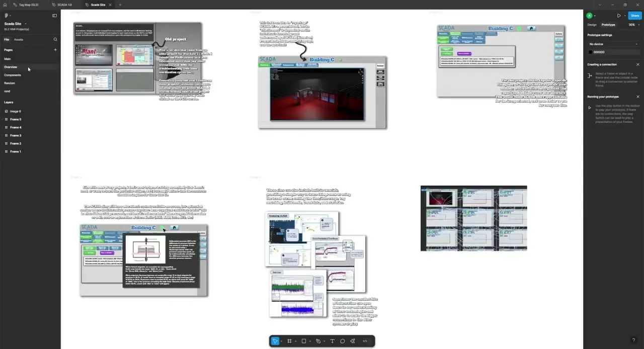This screenshot has height=349, width=644.
Task: Select the Building C 3D view frame
Action: coord(323,93)
